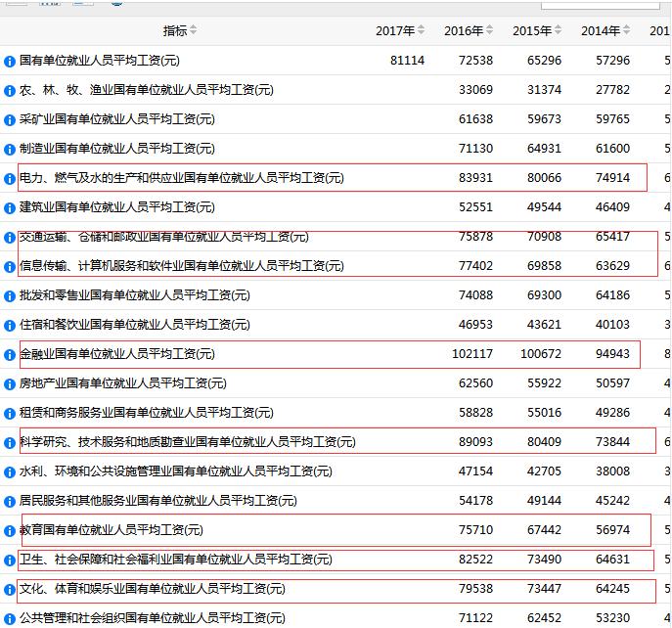This screenshot has height=628, width=672.
Task: Open info icon for 信息传输、计算机服务和软件业
Action: [x=10, y=267]
